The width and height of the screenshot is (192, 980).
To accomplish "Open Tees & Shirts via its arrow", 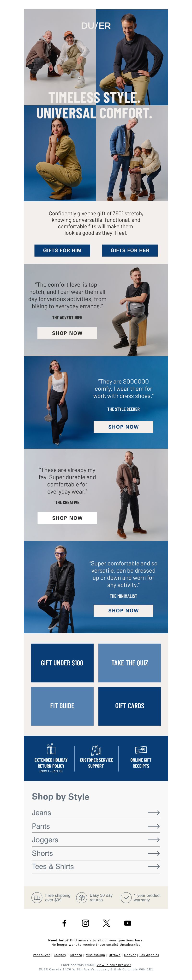I will tap(154, 866).
